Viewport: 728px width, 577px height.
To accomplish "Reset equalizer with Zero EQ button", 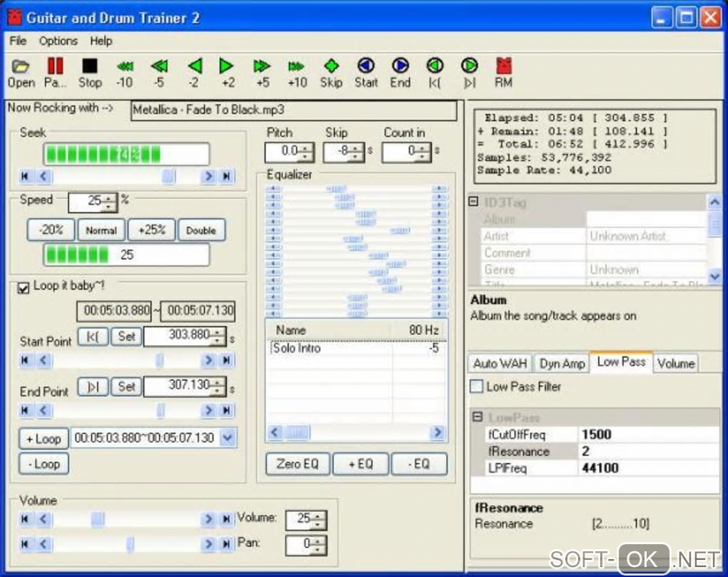I will tap(298, 464).
